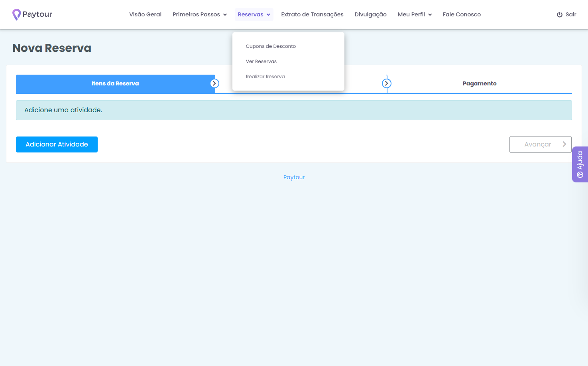Navigate to Divulgação
The image size is (588, 366).
(370, 14)
